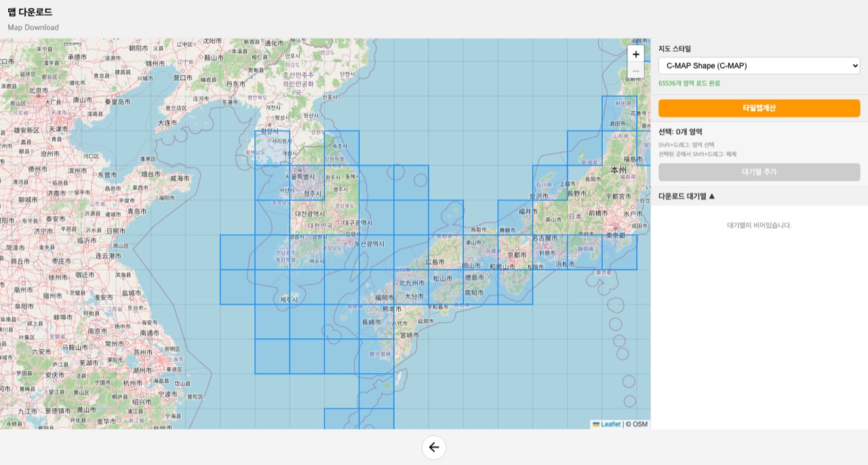Zoom out on the map
The width and height of the screenshot is (868, 465).
[635, 71]
